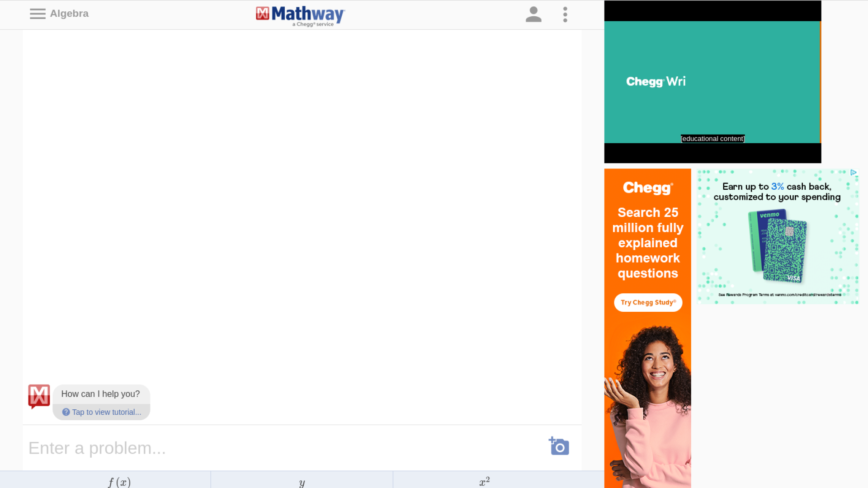Click the AdChoices icon on the Venmo ad

point(854,172)
